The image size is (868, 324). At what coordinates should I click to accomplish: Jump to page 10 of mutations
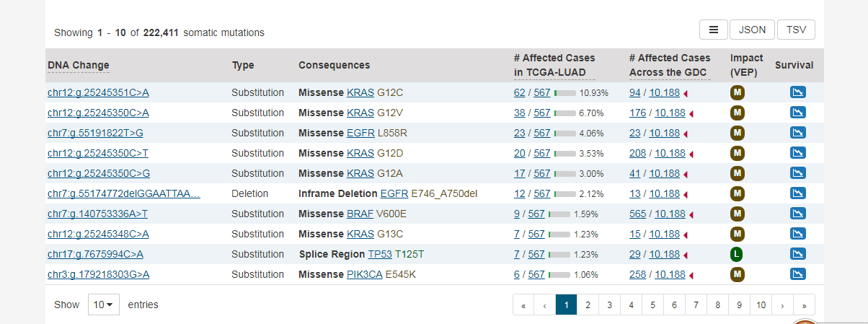[761, 305]
